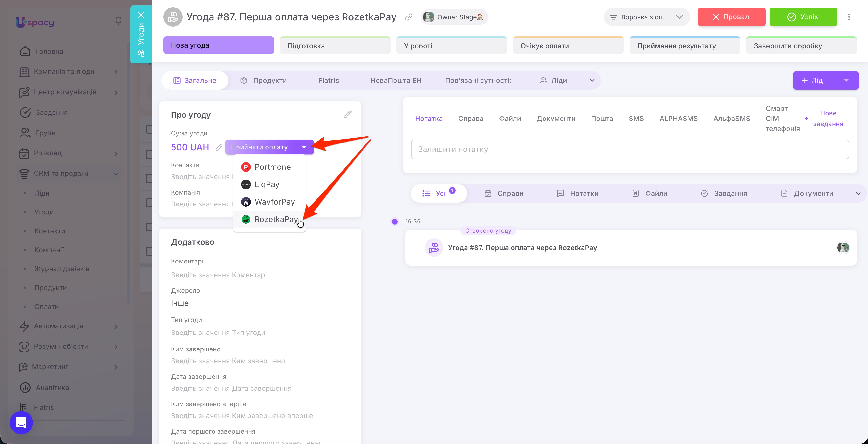Open Оплати under CRM
868x444 pixels.
click(47, 306)
